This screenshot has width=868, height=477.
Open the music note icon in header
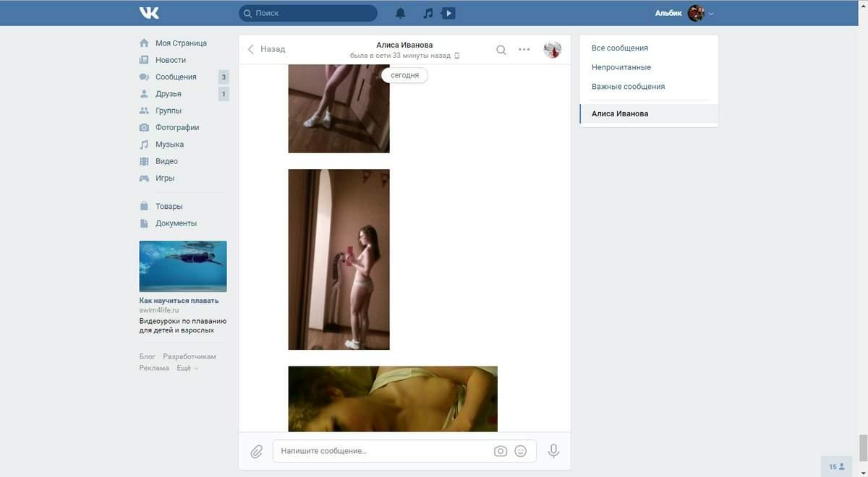point(427,13)
